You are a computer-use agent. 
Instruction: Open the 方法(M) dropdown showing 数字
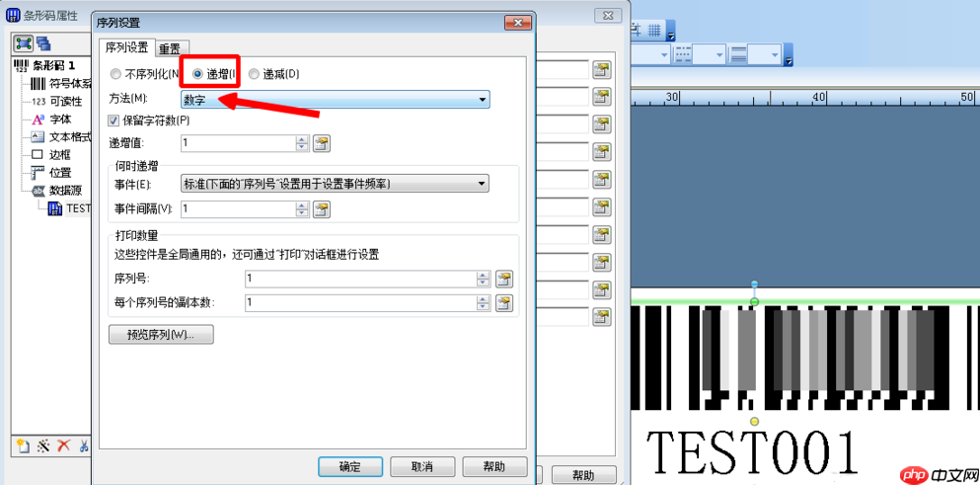(x=335, y=100)
